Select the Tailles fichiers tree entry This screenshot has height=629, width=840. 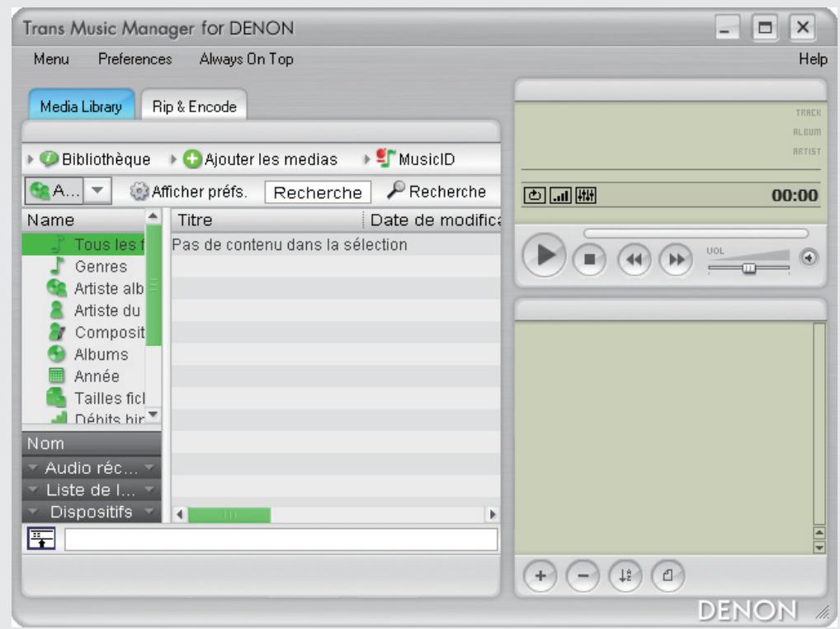tap(83, 398)
